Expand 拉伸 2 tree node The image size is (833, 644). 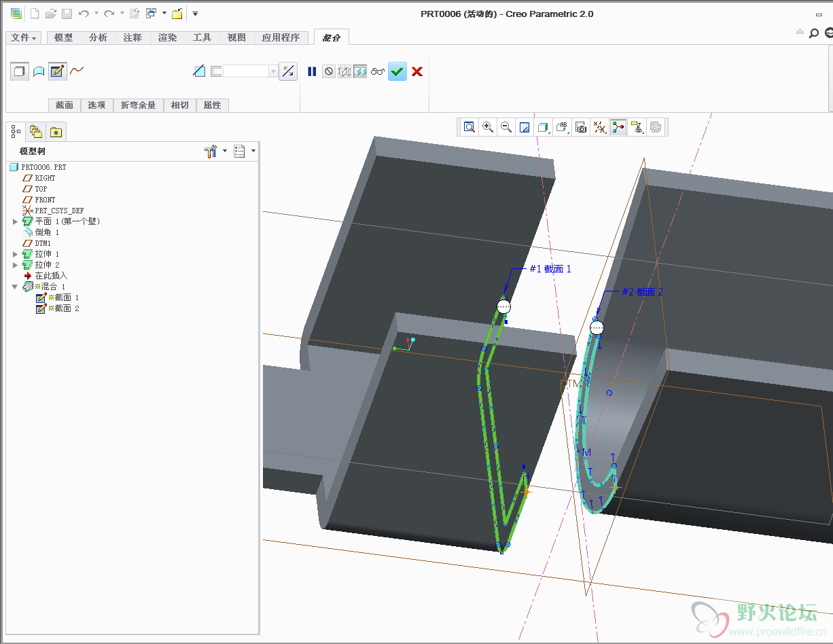16,265
